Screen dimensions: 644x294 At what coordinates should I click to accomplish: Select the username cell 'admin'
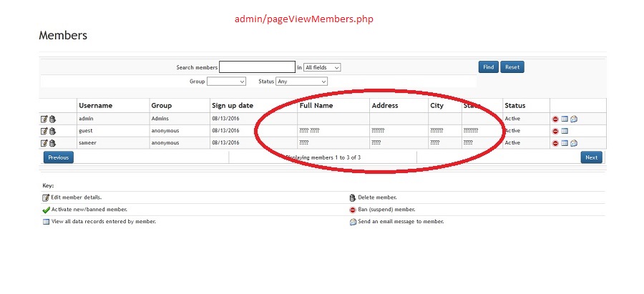pos(87,119)
